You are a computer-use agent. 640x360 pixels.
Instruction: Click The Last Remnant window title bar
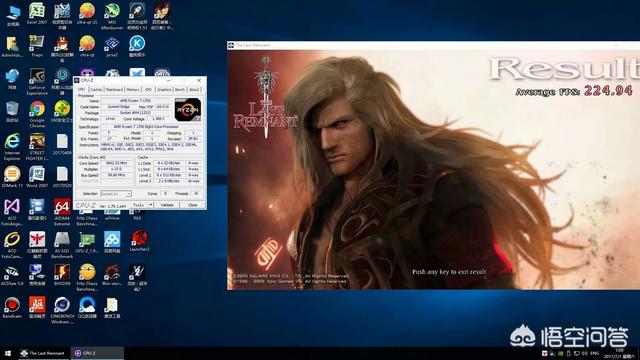point(433,45)
